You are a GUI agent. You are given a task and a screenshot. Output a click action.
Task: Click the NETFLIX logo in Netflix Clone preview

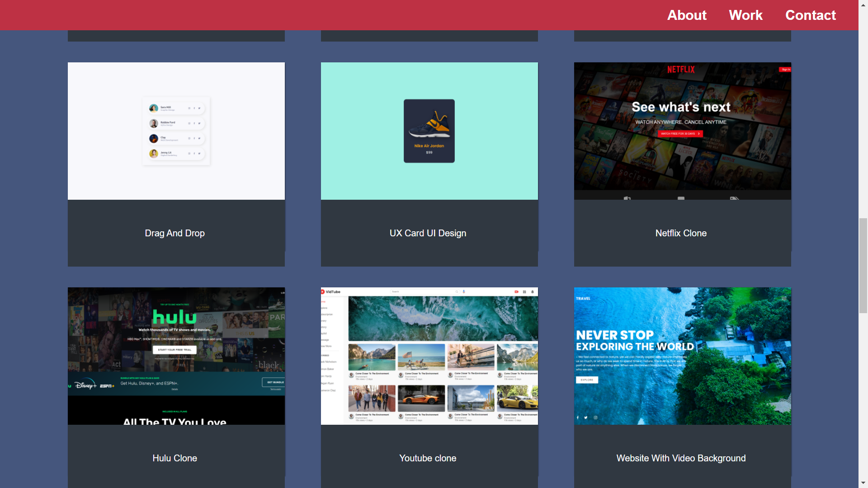coord(681,70)
